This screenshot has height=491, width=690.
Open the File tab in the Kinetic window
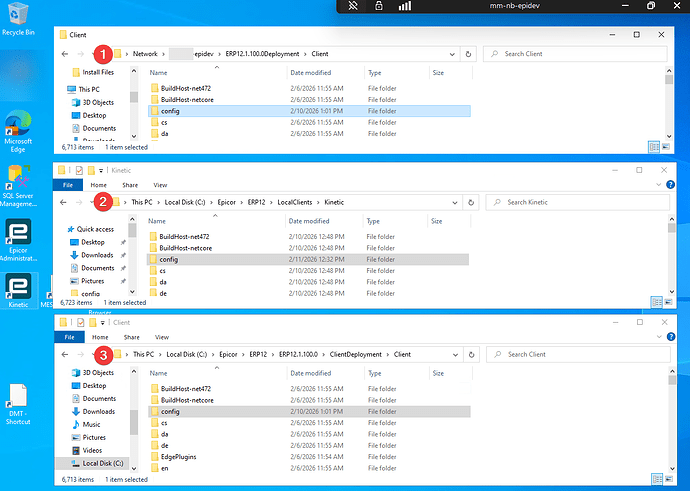pyautogui.click(x=68, y=185)
